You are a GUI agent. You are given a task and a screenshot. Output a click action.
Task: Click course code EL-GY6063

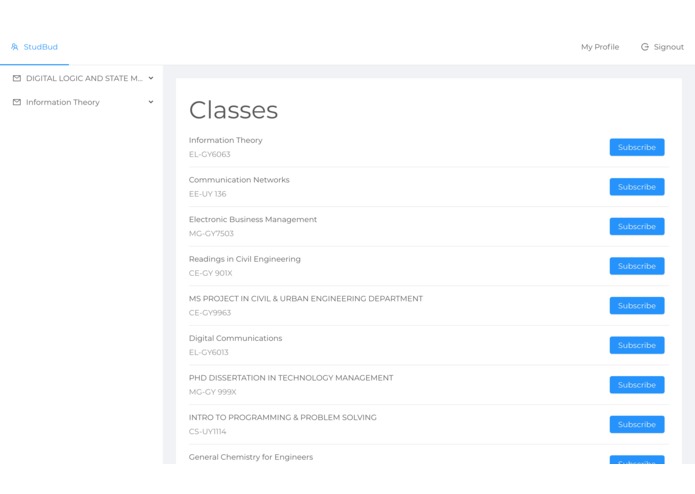point(210,154)
